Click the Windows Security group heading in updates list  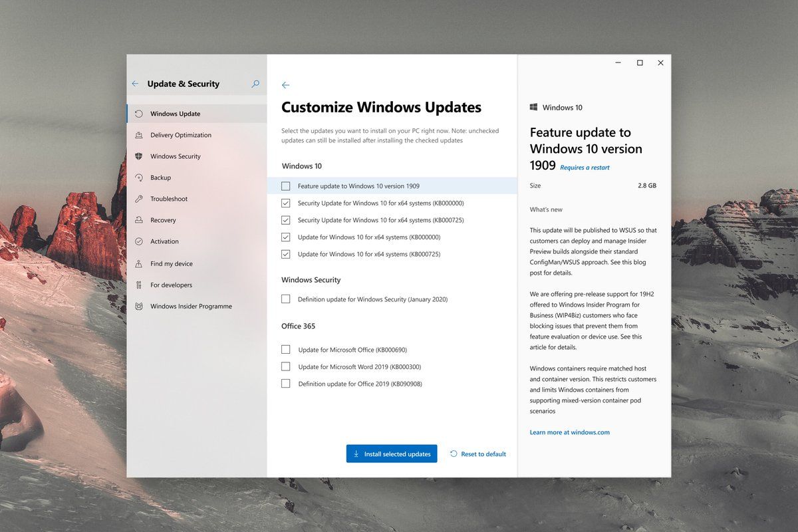pos(311,280)
